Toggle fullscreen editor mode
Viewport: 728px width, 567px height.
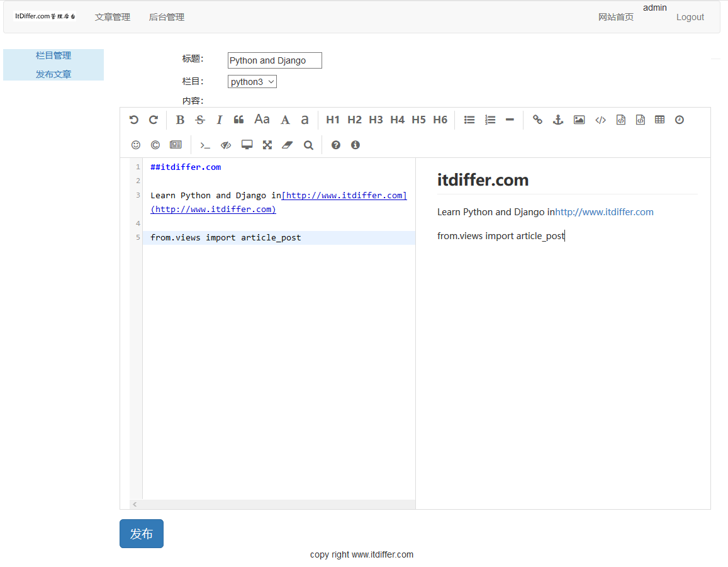click(267, 145)
